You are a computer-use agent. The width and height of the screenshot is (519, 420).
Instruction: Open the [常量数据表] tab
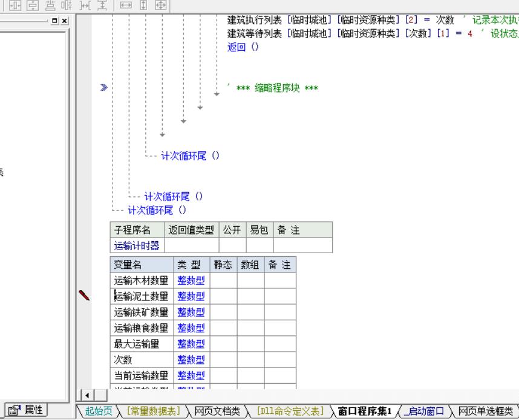153,411
